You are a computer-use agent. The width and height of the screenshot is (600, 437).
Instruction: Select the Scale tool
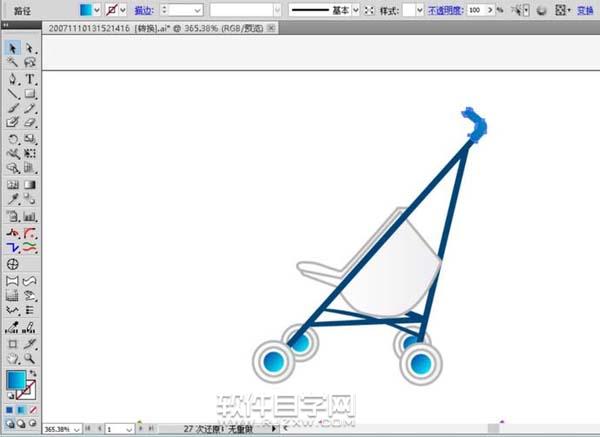[x=29, y=139]
